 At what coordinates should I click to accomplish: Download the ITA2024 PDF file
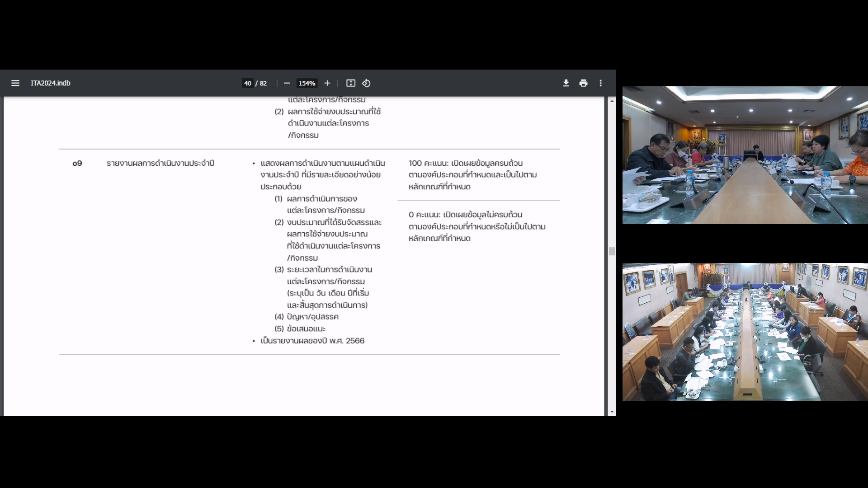tap(566, 83)
